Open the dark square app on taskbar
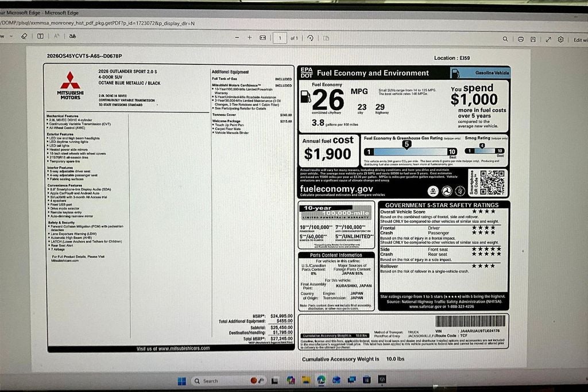The image size is (588, 392). point(382,379)
